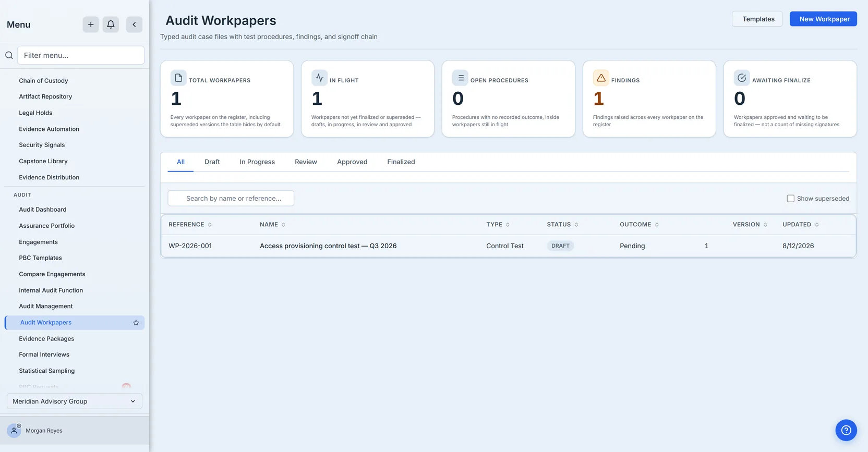The image size is (868, 452).
Task: Select Audit Workpapers in the menu
Action: pyautogui.click(x=75, y=323)
